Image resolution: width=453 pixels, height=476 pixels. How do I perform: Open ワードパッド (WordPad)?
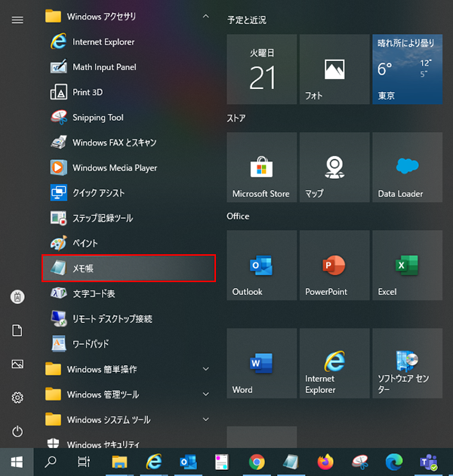point(91,344)
